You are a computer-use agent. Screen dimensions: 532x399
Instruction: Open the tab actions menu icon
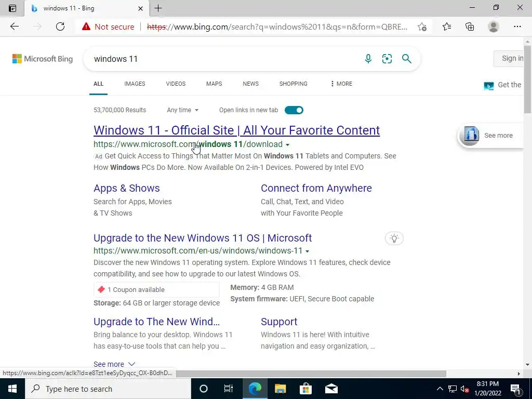coord(12,8)
